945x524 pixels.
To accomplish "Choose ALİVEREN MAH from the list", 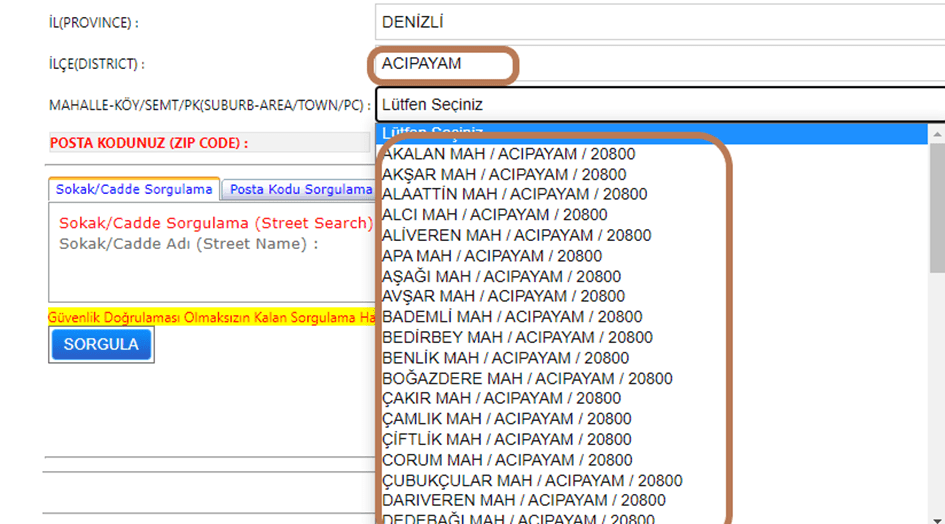I will tap(516, 235).
